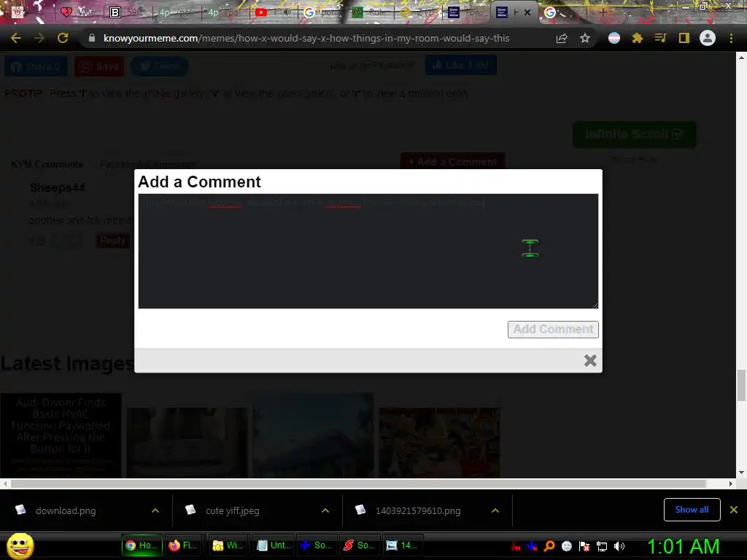Open Sheeps44 user profile link
Screen dimensions: 747x560
click(x=58, y=187)
